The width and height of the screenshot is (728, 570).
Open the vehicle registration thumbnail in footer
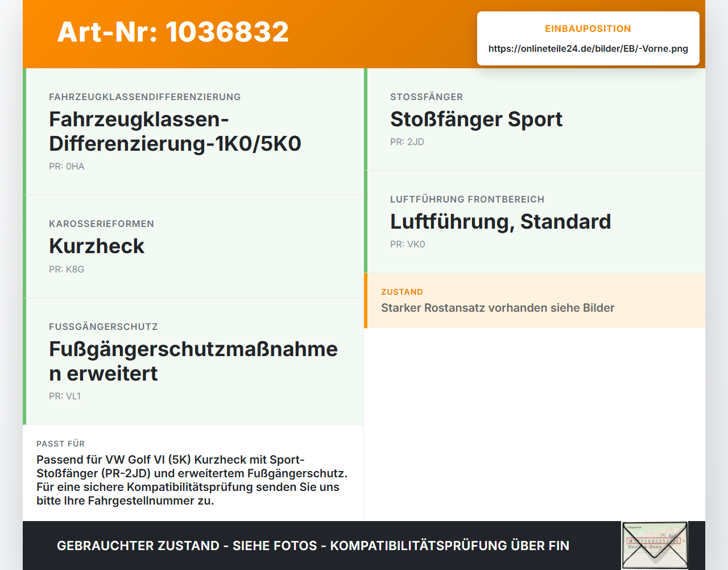655,546
